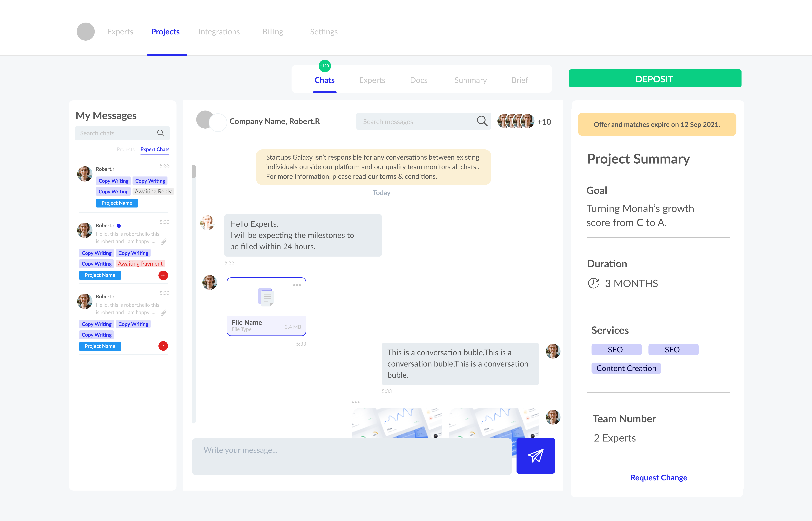Click the '2 Experts' team number value
Screen dimensions: 812x521
(615, 438)
